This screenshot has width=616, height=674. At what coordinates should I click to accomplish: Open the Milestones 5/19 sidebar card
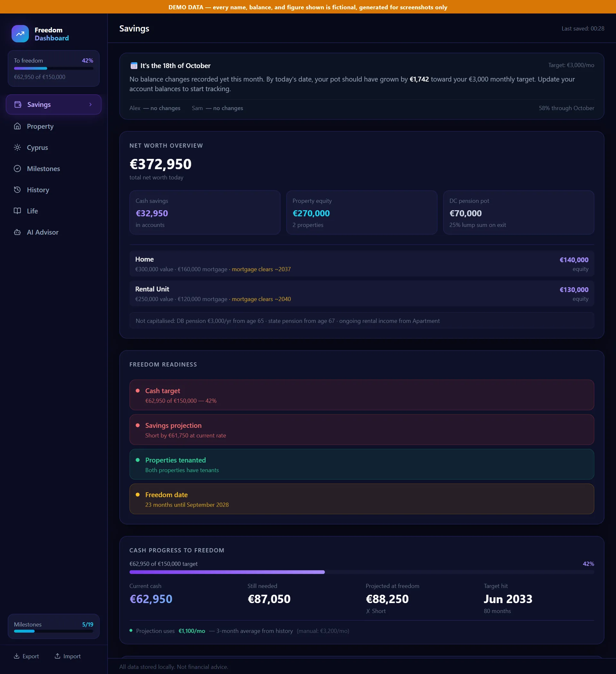(54, 626)
